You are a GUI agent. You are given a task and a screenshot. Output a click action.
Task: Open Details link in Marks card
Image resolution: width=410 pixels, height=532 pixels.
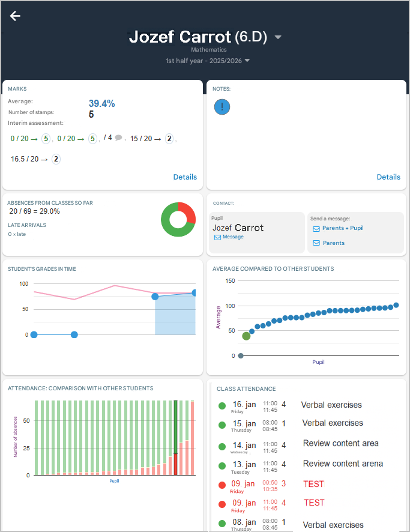tap(185, 177)
